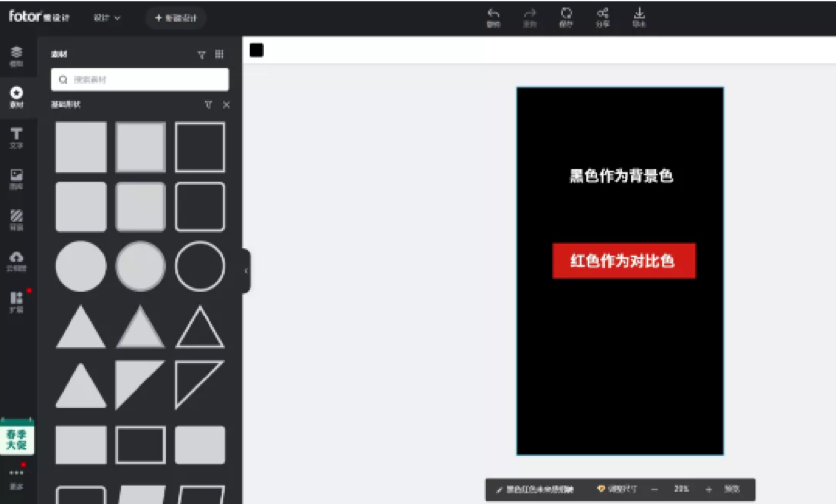Click the plus New Design button
The width and height of the screenshot is (836, 504).
(x=176, y=18)
